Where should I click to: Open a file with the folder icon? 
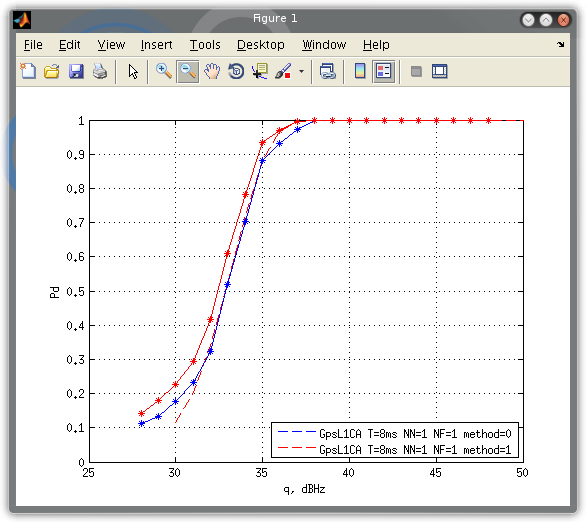[52, 71]
